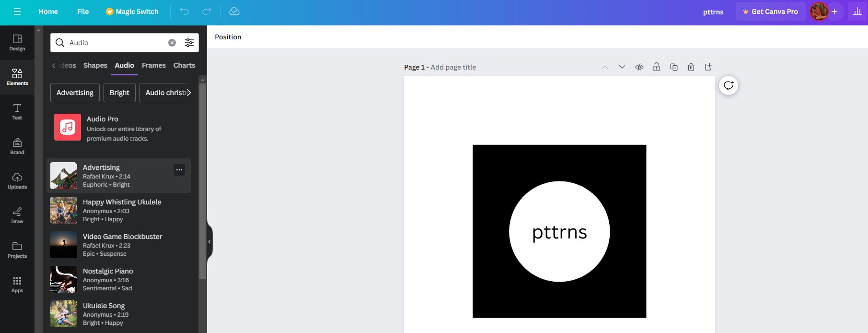Click the pttrns design title

(x=713, y=12)
